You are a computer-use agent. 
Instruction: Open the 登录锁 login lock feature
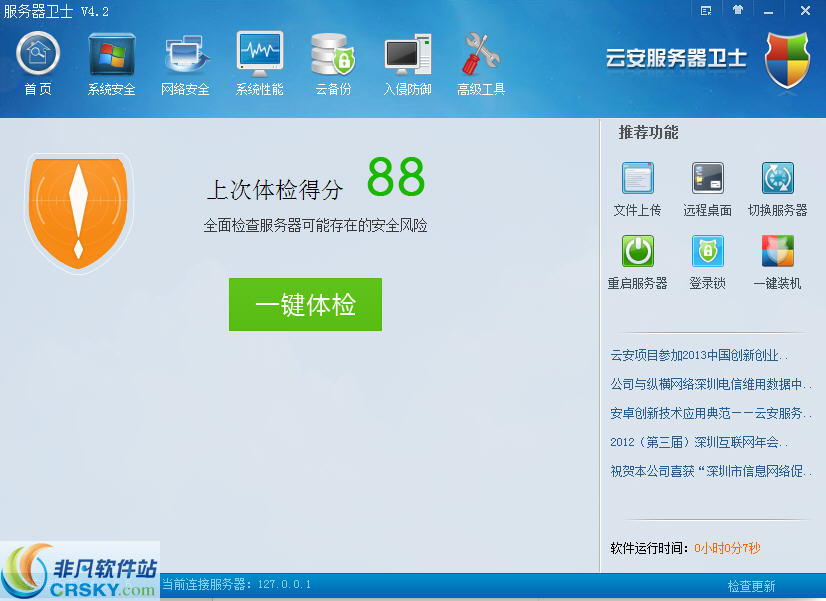click(707, 262)
